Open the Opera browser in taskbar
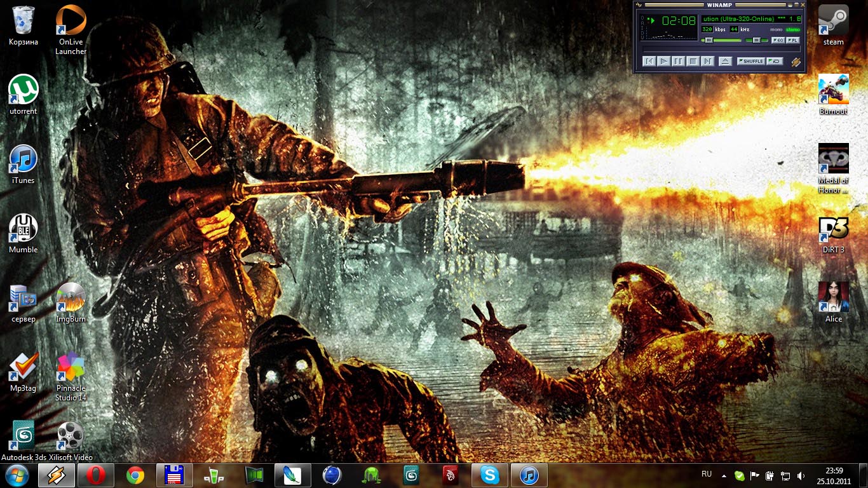This screenshot has width=868, height=488. 95,475
